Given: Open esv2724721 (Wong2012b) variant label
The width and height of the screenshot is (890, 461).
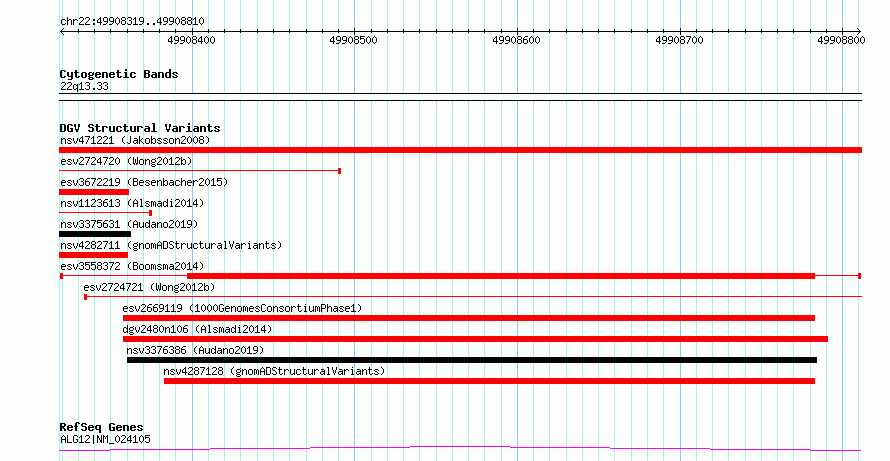Looking at the screenshot, I should coord(149,287).
